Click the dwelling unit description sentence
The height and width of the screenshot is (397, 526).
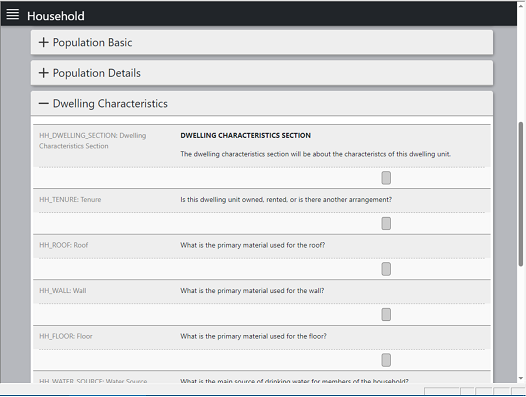pos(316,154)
